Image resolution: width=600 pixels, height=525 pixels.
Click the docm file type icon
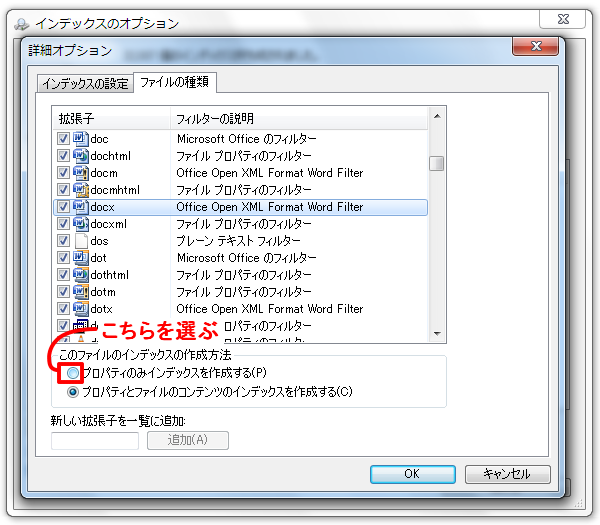(x=80, y=173)
